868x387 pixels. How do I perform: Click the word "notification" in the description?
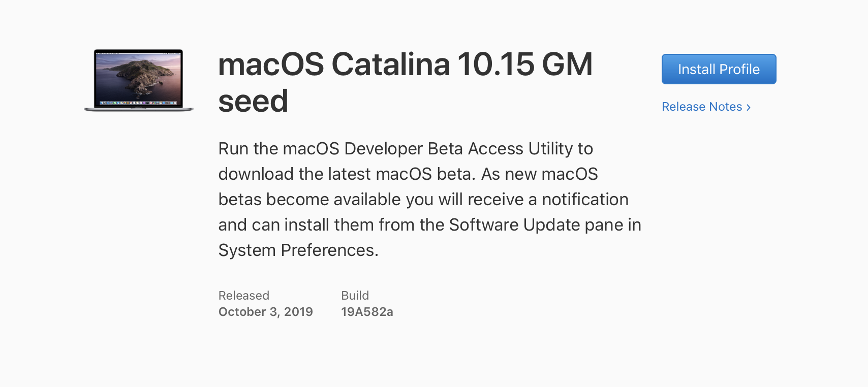click(x=585, y=200)
